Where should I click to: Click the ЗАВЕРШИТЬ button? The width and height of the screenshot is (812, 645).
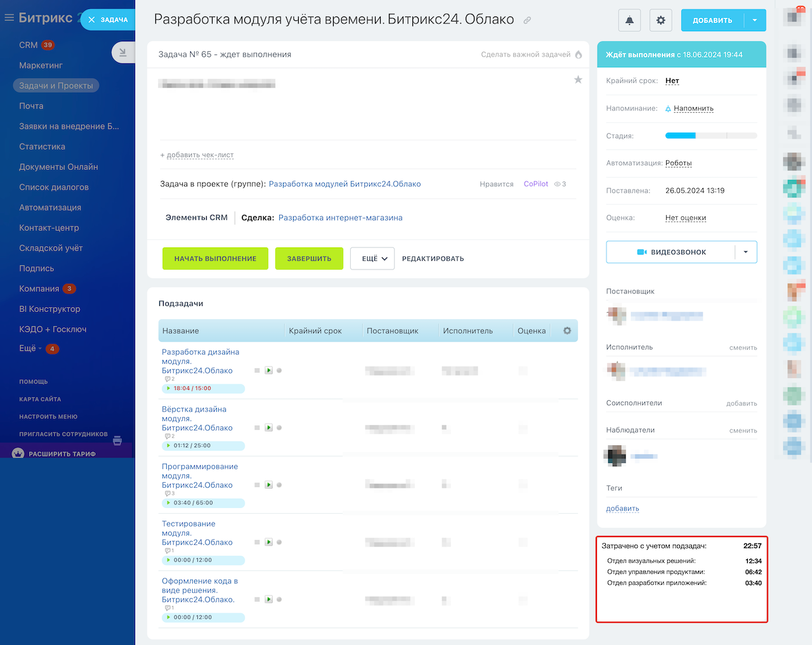[309, 259]
